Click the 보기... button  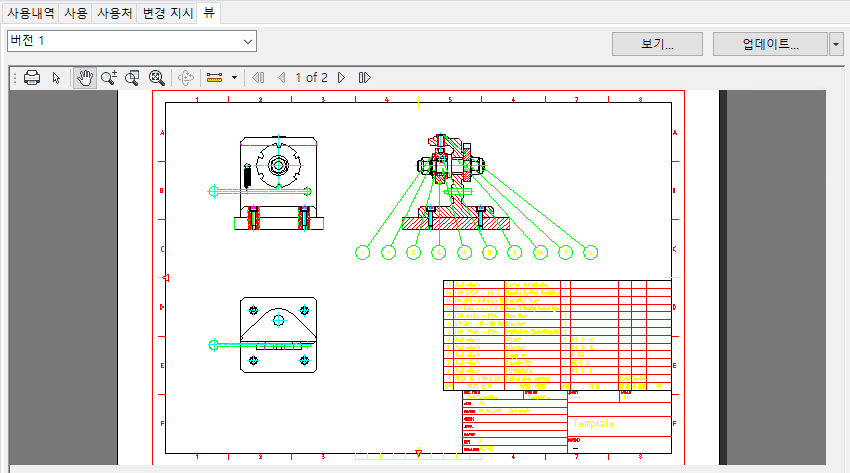click(657, 44)
